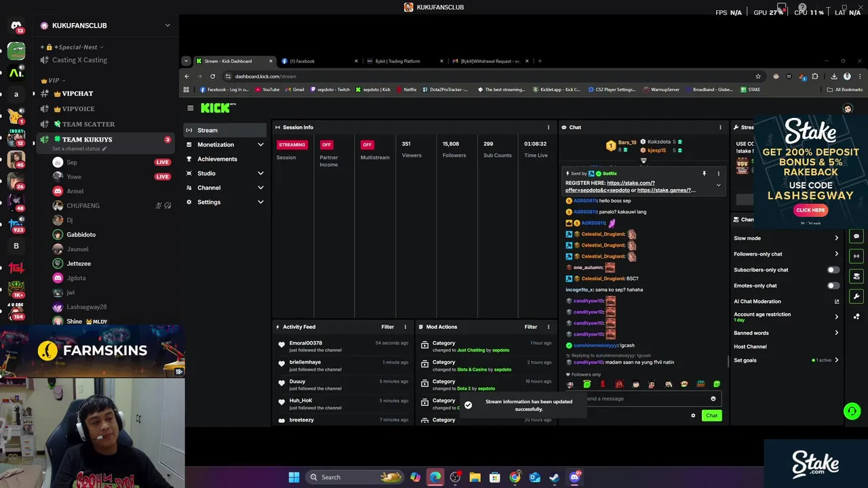Open chrome tab search dropdown arrow
Viewport: 868px width, 488px height.
[186, 61]
